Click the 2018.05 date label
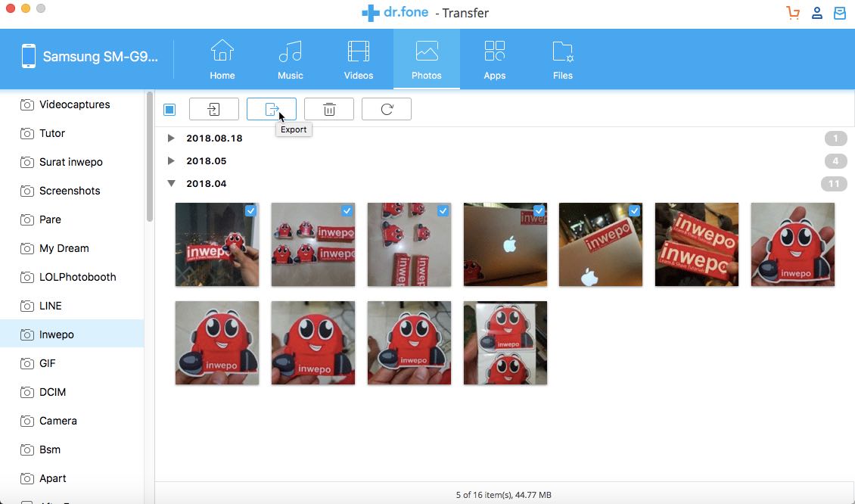 [x=206, y=161]
